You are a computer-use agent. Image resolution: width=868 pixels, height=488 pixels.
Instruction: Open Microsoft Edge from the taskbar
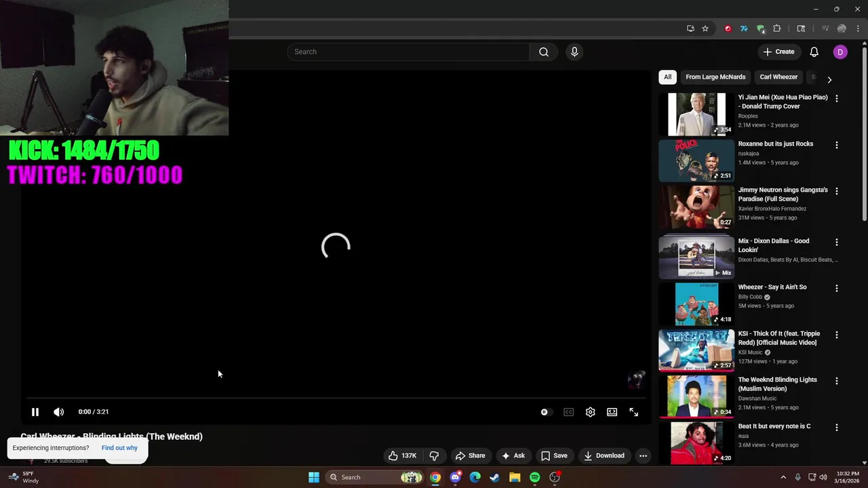coord(475,477)
